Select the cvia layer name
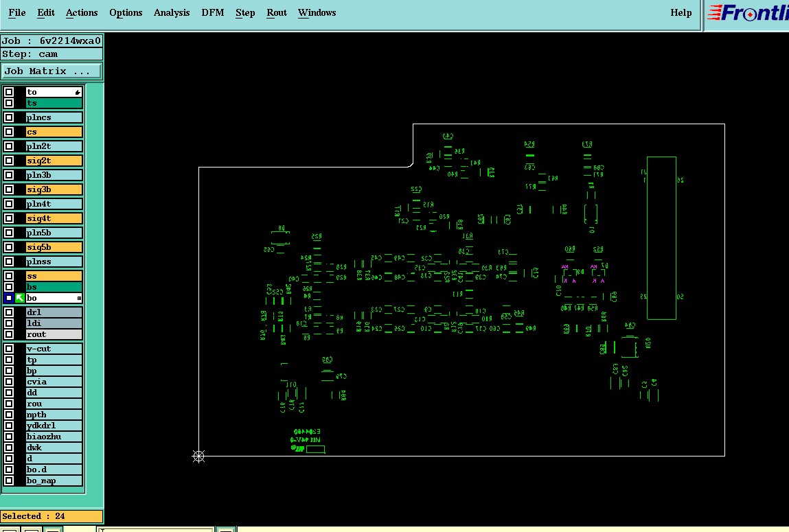789x532 pixels. point(54,382)
